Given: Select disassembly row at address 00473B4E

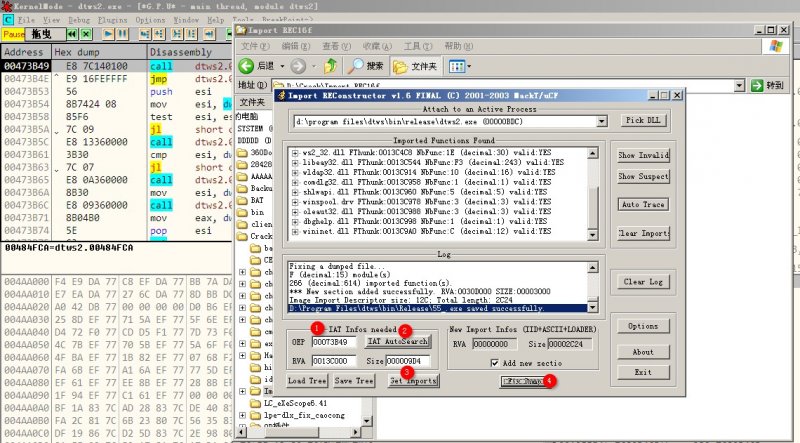Looking at the screenshot, I should point(117,79).
